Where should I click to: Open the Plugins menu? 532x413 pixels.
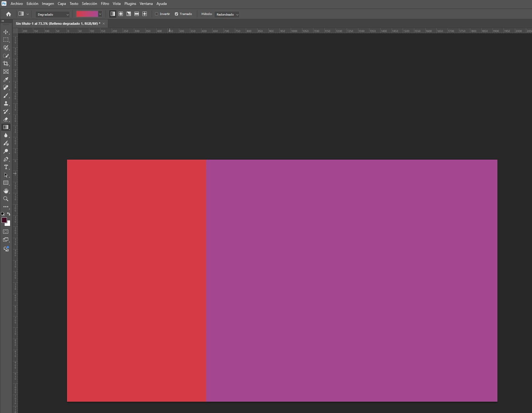[x=130, y=4]
